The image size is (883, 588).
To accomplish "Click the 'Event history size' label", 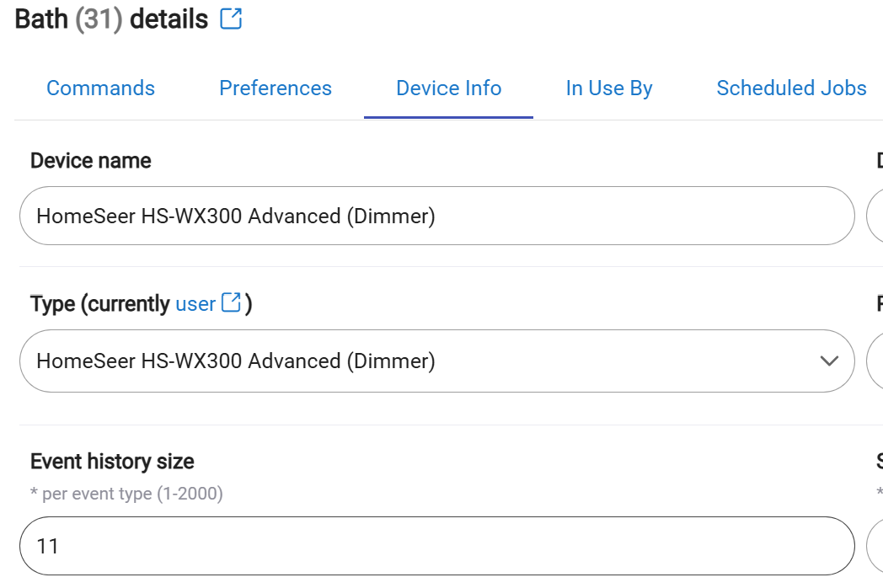I will pos(112,462).
